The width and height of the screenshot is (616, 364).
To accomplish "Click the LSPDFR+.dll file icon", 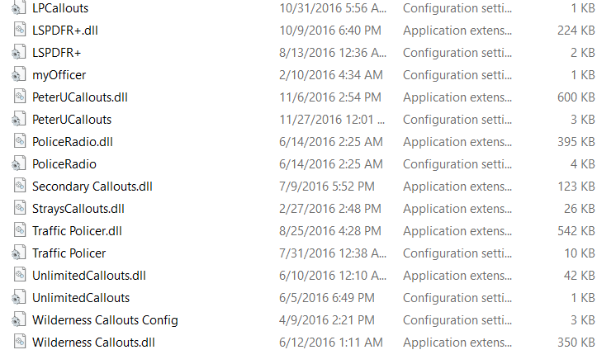I will (x=19, y=30).
